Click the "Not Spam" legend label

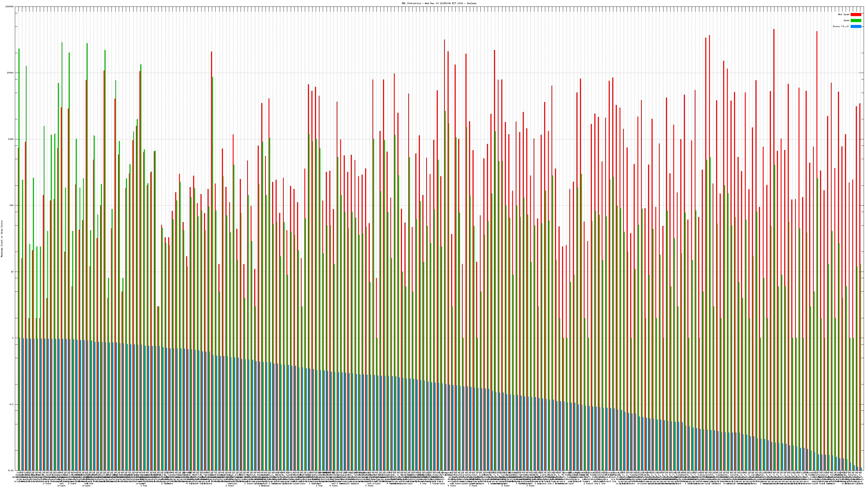844,14
